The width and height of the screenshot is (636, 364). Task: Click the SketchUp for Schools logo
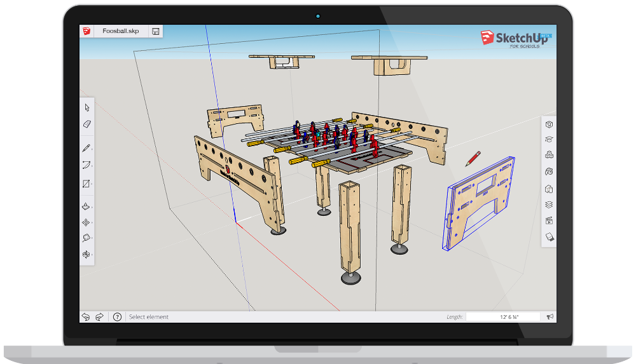pos(516,39)
